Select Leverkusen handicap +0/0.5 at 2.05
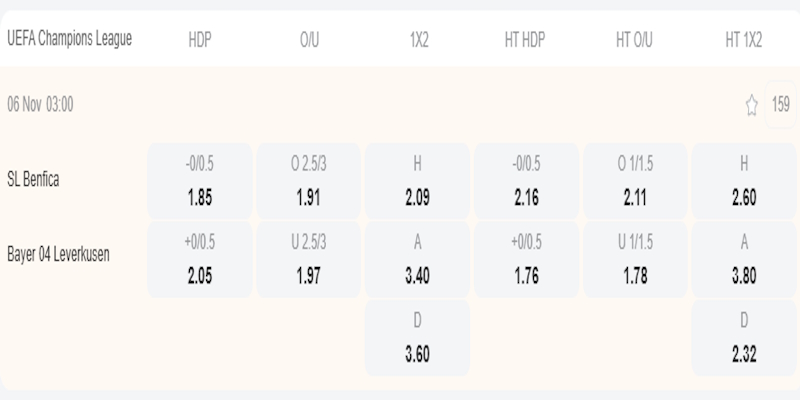The image size is (800, 400). point(200,259)
